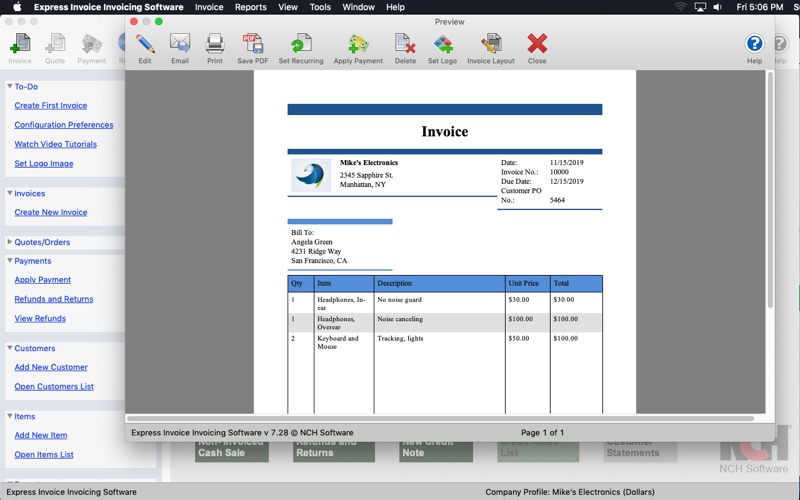
Task: Print the invoice with the Print icon
Action: pos(215,49)
